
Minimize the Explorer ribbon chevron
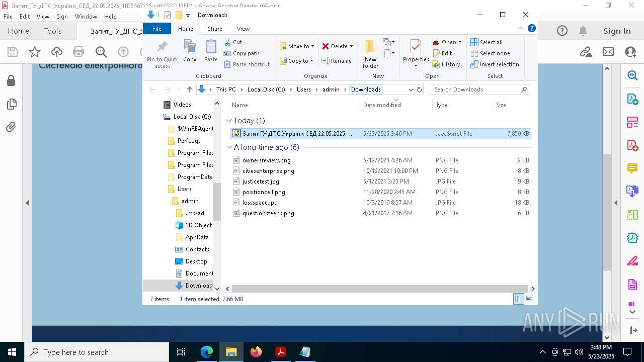coord(521,28)
